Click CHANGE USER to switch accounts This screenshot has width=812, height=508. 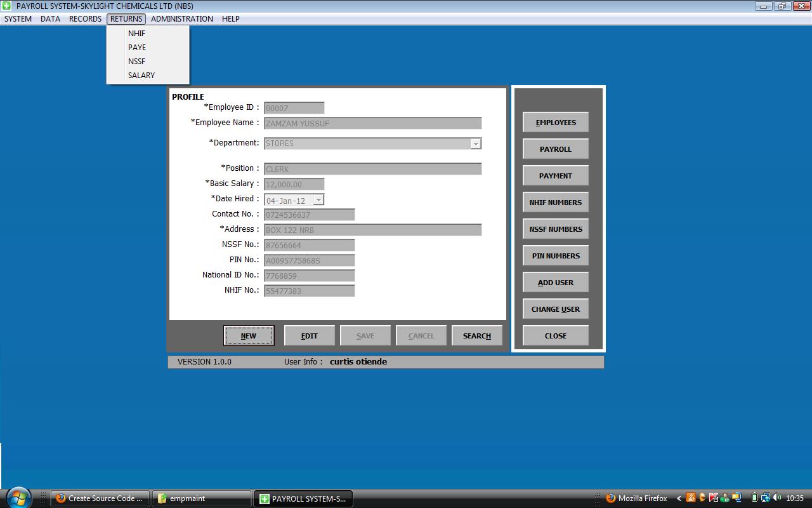(x=555, y=309)
